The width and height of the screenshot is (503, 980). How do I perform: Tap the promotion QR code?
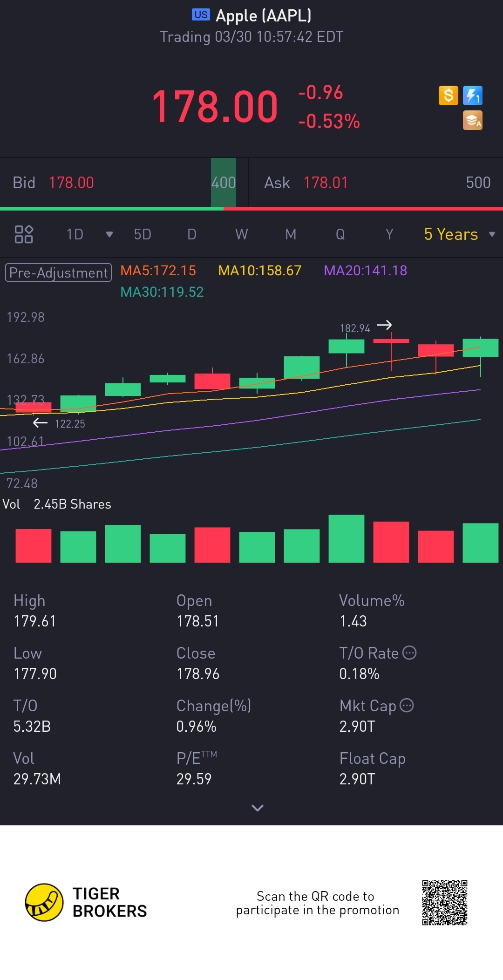pos(445,902)
